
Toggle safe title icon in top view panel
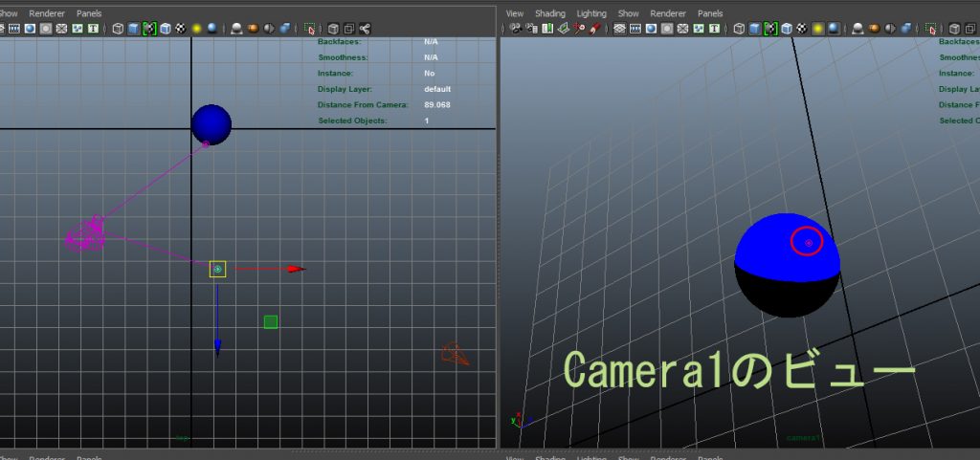(93, 29)
